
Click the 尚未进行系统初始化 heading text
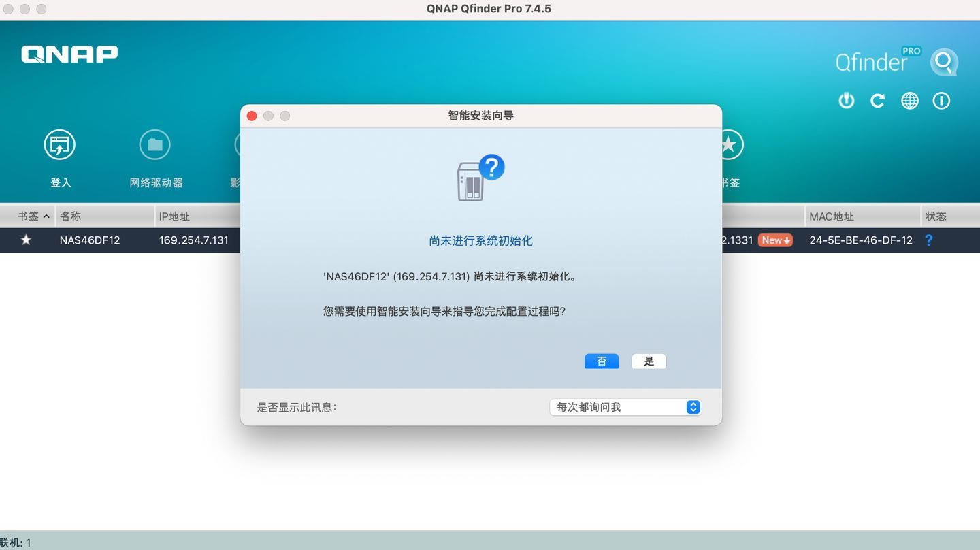click(480, 240)
